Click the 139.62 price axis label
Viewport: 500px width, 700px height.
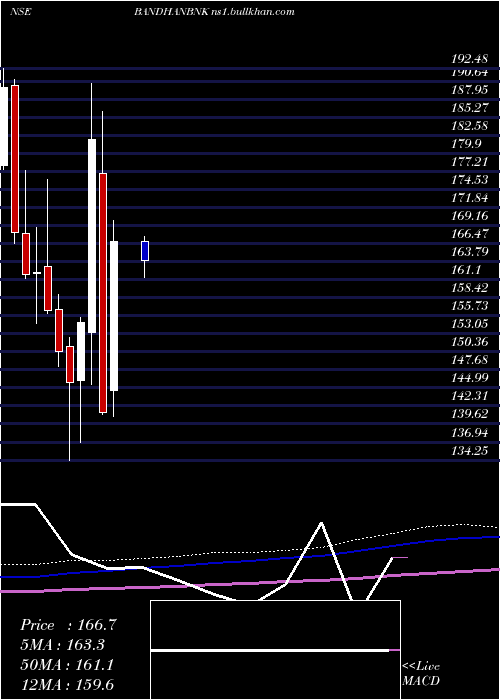tap(469, 413)
